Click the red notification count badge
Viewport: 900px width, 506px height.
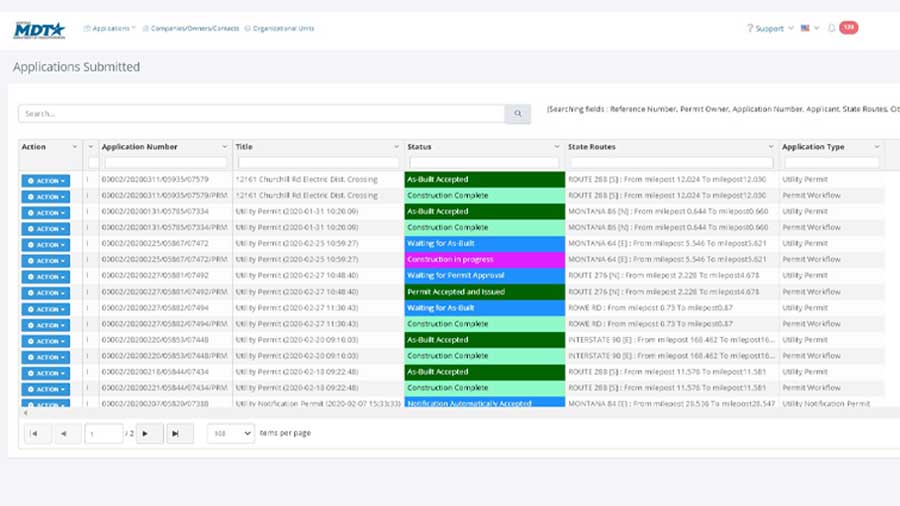pos(848,27)
